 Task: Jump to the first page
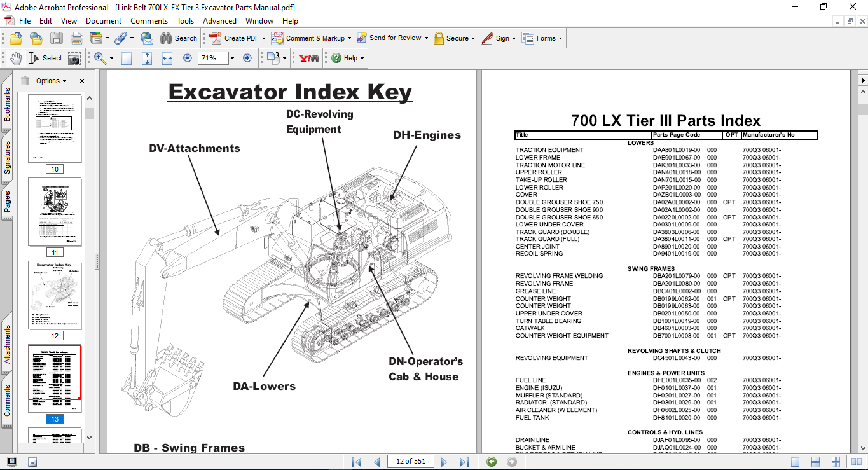coord(356,462)
